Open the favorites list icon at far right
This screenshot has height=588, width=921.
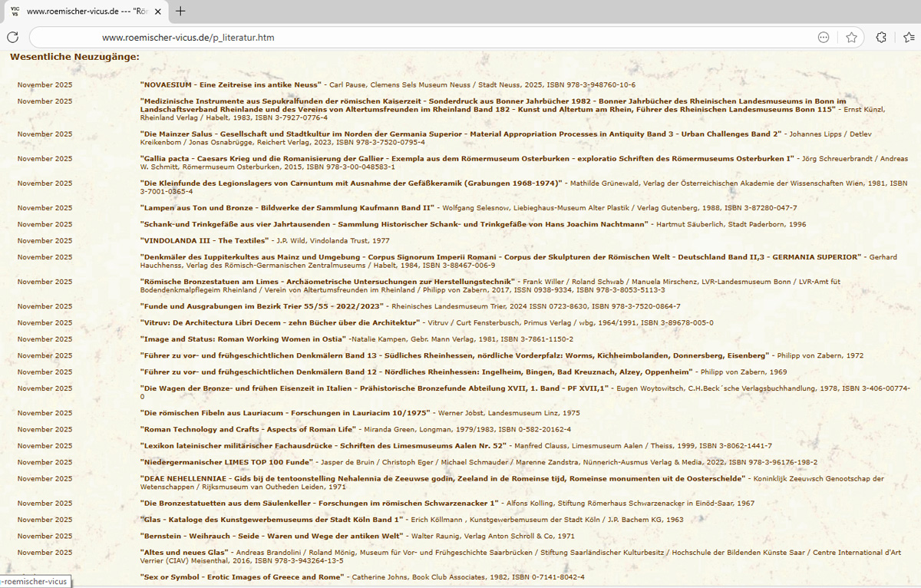click(909, 37)
